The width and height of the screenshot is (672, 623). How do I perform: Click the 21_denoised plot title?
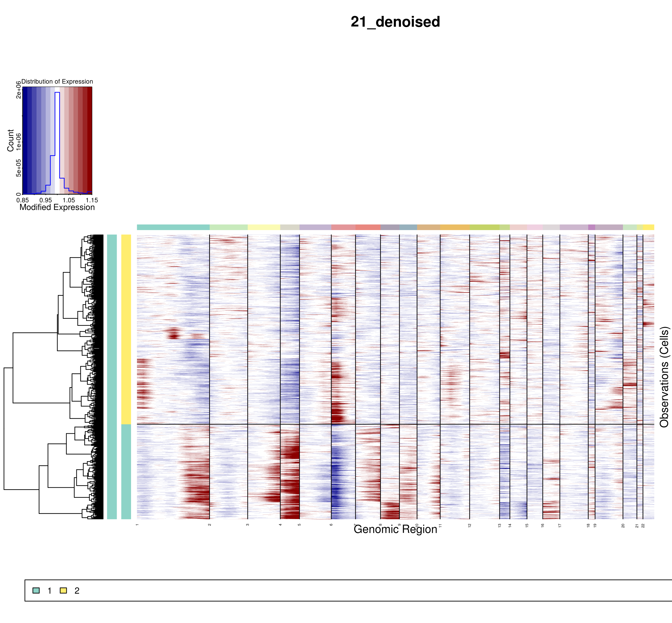(x=395, y=22)
